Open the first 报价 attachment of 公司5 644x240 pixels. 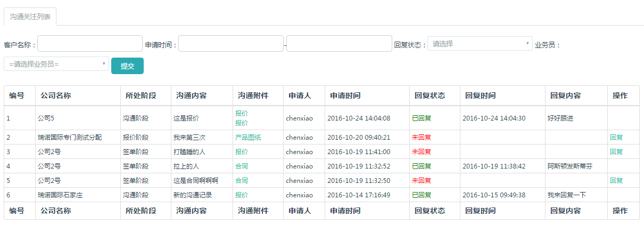pos(242,114)
